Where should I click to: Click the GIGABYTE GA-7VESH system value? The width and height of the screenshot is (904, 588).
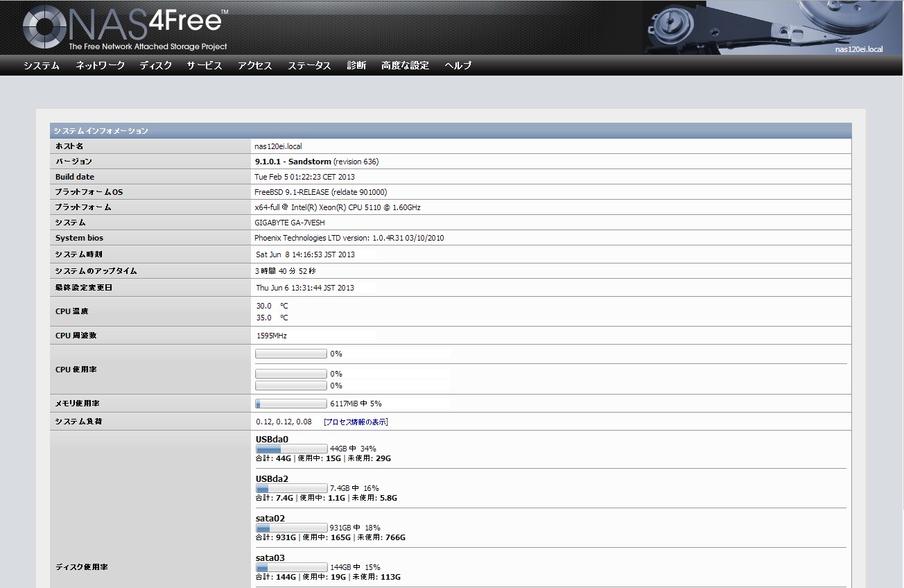[x=290, y=223]
